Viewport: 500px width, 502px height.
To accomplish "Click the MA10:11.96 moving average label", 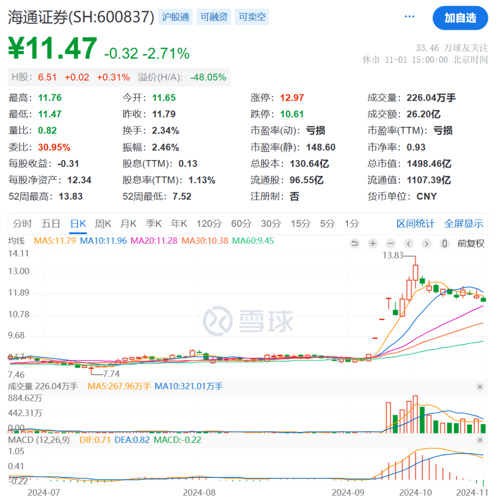I will (x=103, y=241).
